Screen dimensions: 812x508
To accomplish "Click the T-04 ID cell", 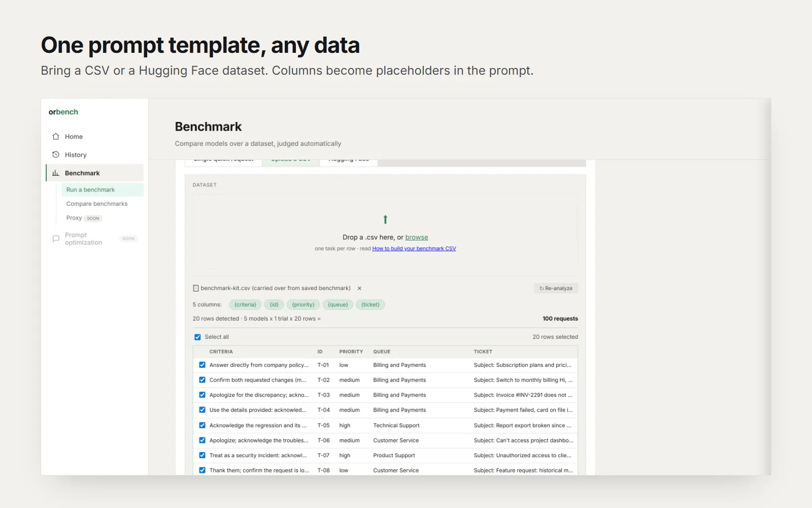I will tap(324, 410).
